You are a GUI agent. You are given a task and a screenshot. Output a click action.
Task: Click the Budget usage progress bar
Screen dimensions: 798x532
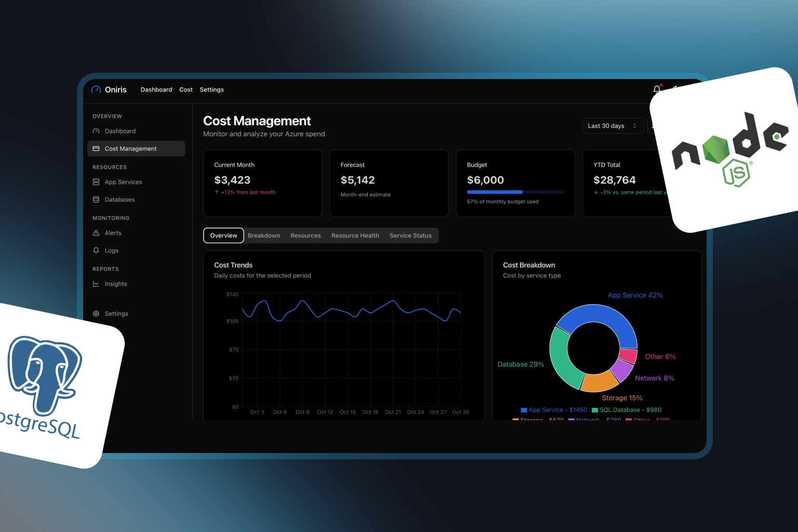point(515,192)
